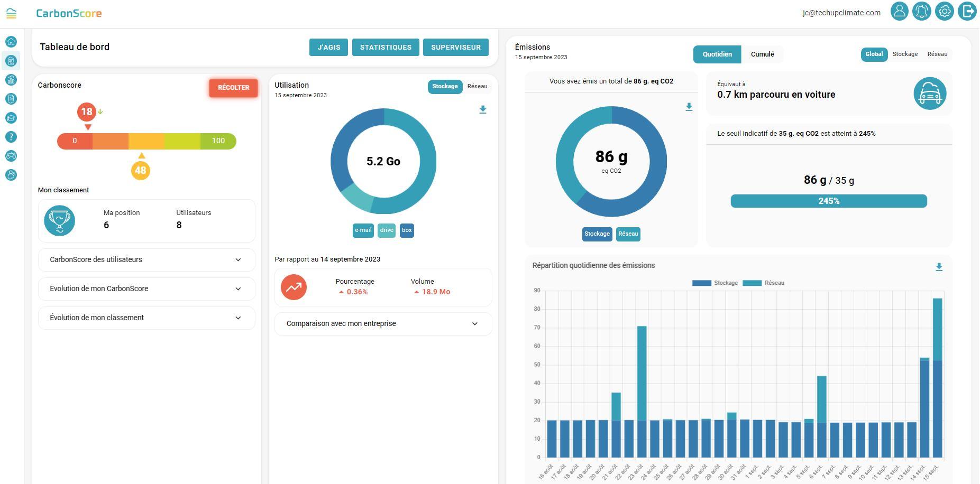Expand Comparaison avec mon entreprise
This screenshot has width=980, height=484.
[x=383, y=324]
